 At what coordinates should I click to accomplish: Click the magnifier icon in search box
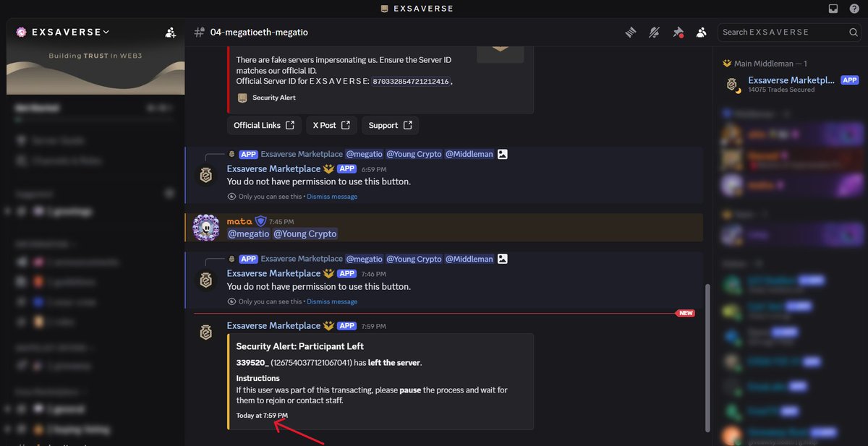coord(854,32)
